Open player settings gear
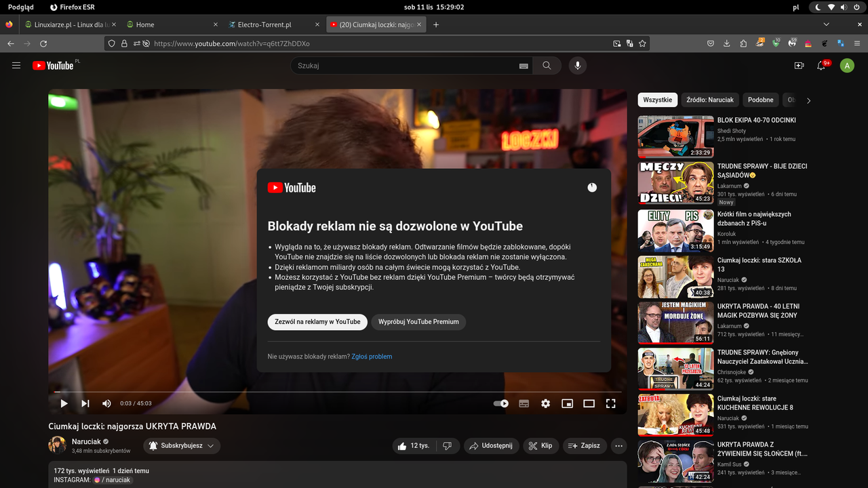Image resolution: width=868 pixels, height=488 pixels. point(545,403)
